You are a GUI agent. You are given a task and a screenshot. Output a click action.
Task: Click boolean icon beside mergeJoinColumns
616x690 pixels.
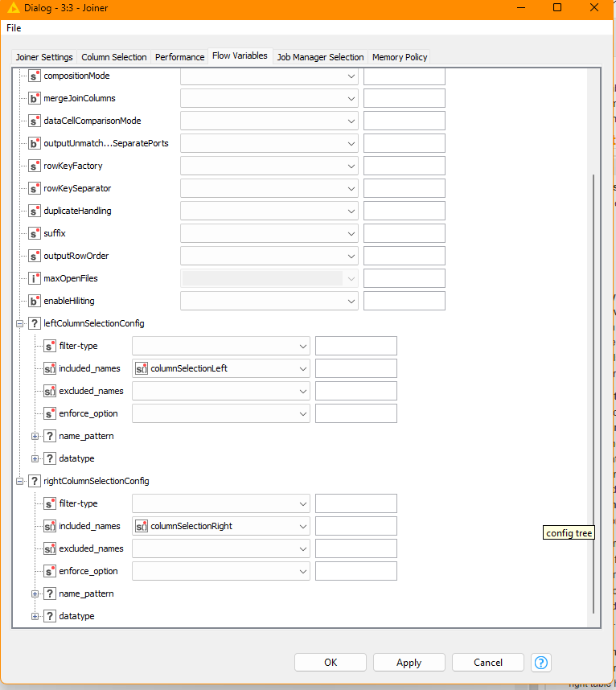click(35, 98)
